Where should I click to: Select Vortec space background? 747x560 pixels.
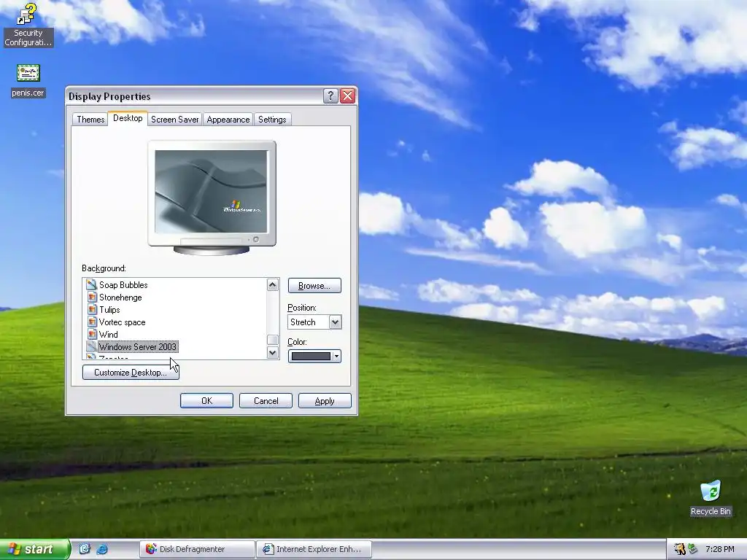click(x=123, y=322)
